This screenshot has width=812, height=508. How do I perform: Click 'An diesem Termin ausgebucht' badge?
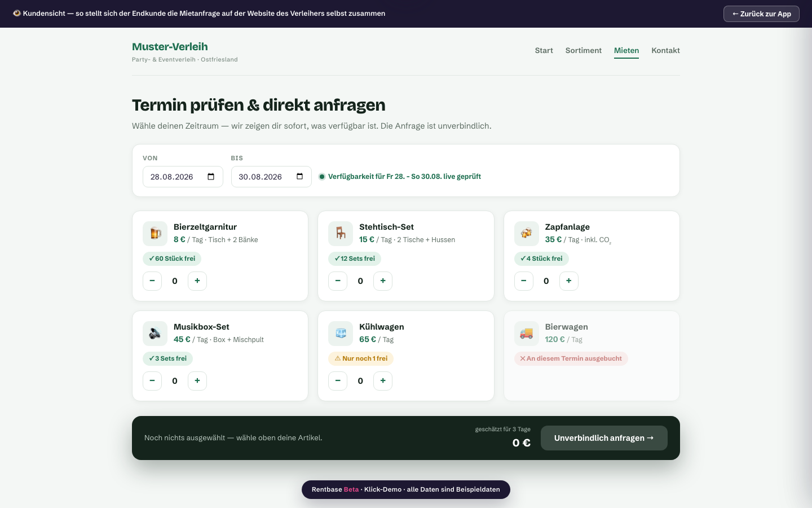tap(571, 358)
